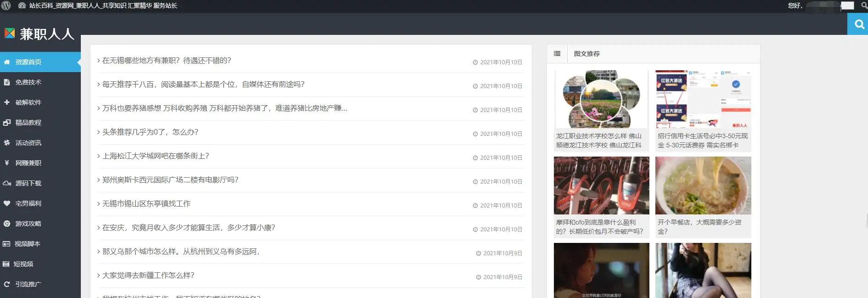The image size is (868, 298).
Task: Click the blue search button
Action: [x=857, y=24]
